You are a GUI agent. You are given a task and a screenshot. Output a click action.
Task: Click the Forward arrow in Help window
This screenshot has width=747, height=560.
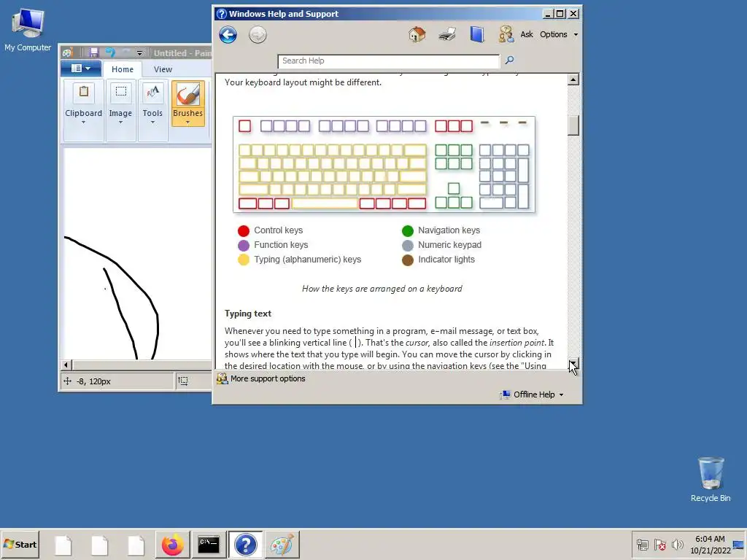[x=258, y=35]
